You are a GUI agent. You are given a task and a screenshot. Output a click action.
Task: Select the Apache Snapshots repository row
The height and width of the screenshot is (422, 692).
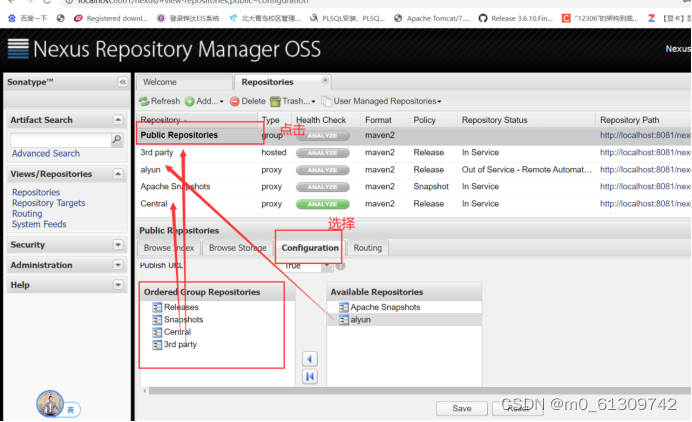coord(413,187)
